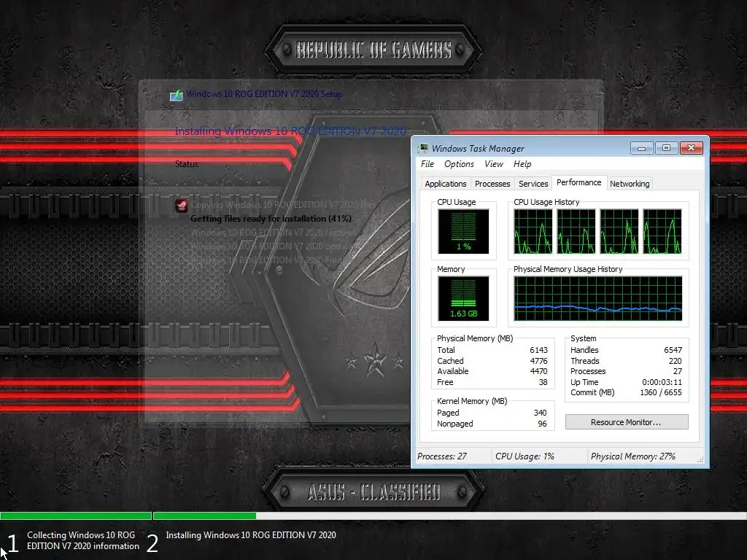Viewport: 747px width, 560px height.
Task: Maximize the Windows Task Manager window
Action: [666, 148]
